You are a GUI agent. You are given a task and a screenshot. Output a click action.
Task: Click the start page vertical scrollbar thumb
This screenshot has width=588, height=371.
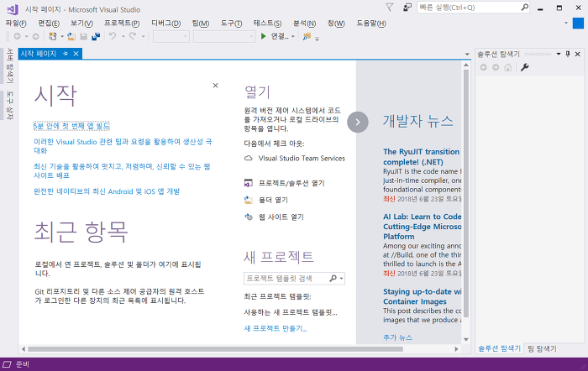[x=466, y=193]
